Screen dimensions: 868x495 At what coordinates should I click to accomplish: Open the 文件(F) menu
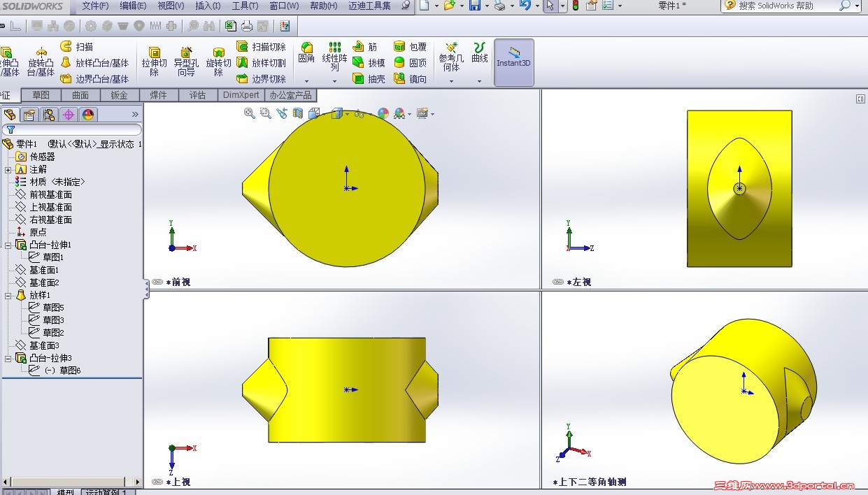pos(95,6)
